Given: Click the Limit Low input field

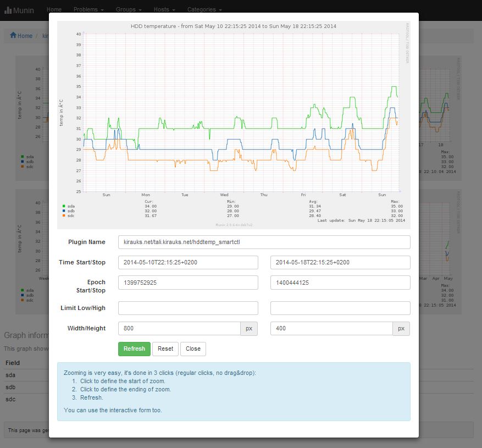Looking at the screenshot, I should tap(188, 308).
